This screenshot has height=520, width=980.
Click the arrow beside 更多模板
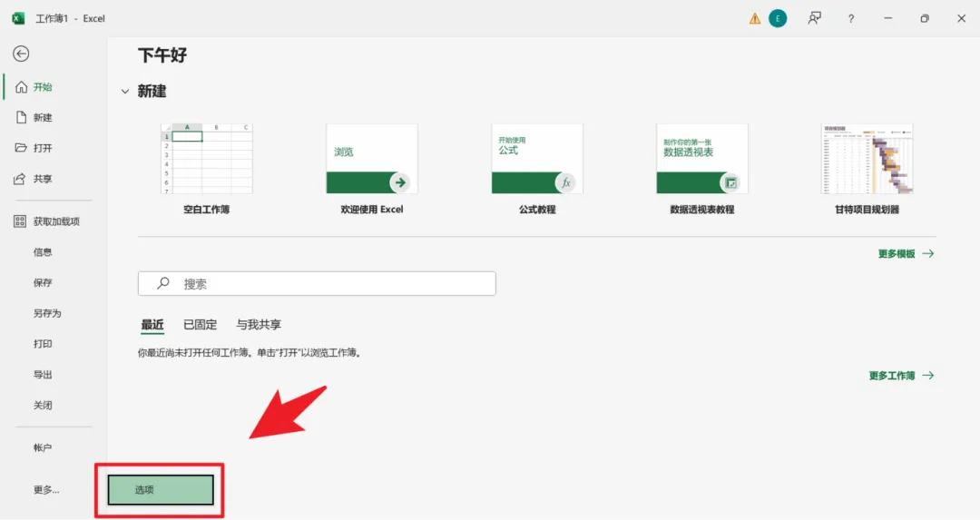(928, 254)
